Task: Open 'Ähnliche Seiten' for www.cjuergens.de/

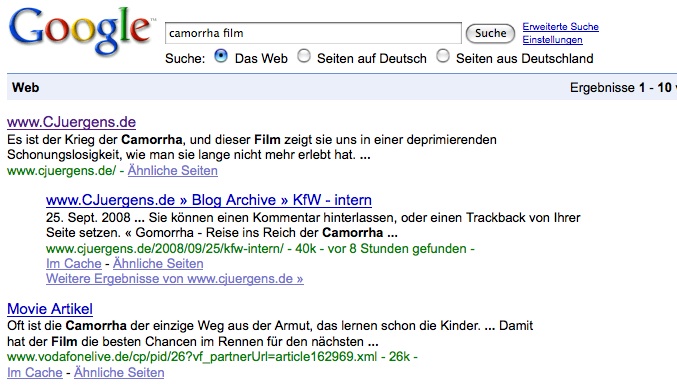Action: [x=173, y=170]
